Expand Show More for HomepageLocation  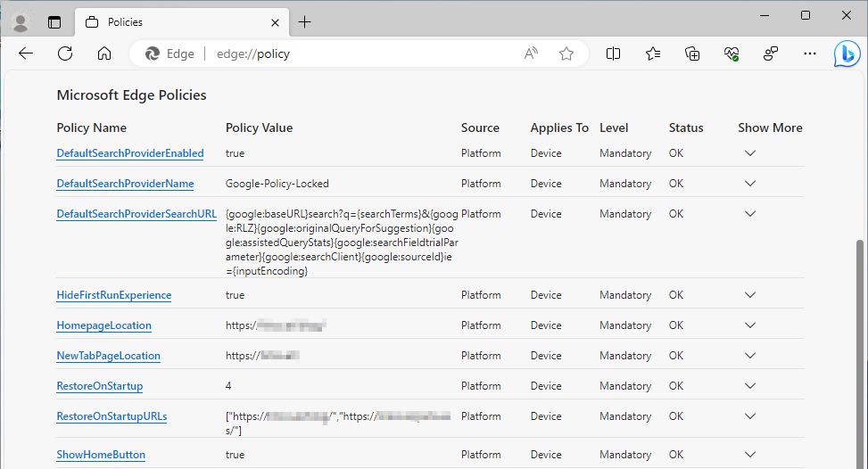(750, 325)
